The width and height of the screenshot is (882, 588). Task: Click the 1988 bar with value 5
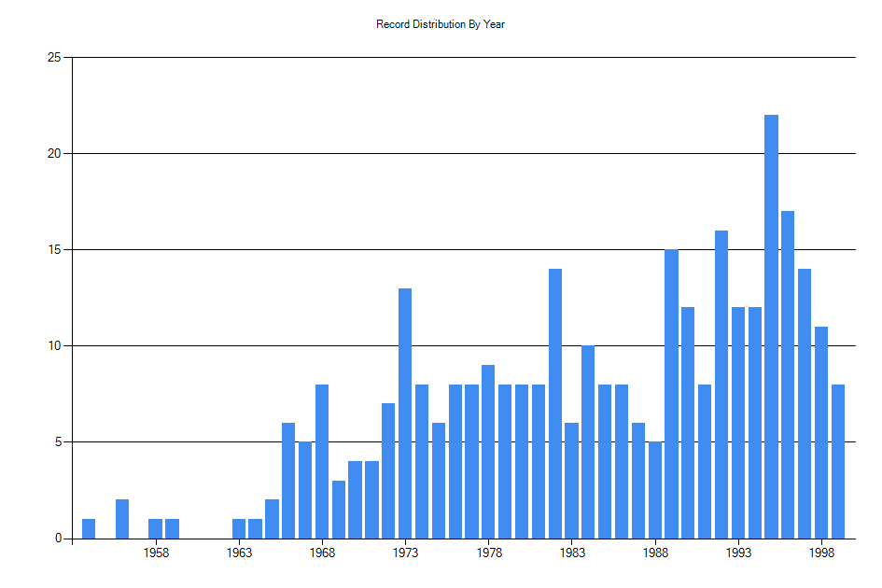655,490
